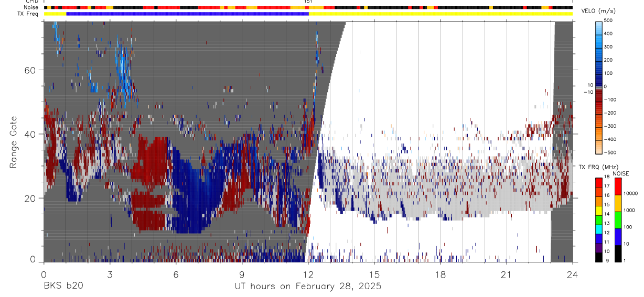The width and height of the screenshot is (644, 297).
Task: Click the Range Gate axis title
Action: tap(14, 142)
